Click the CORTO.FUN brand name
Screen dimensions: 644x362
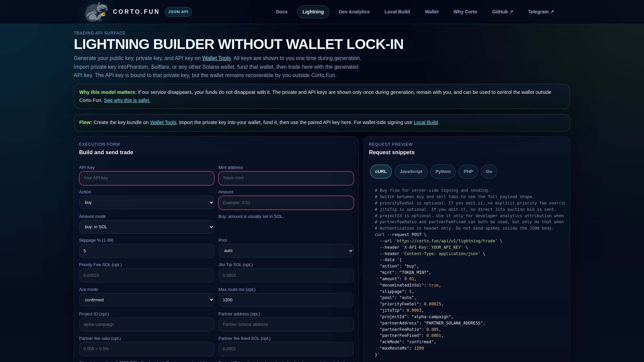pos(136,12)
